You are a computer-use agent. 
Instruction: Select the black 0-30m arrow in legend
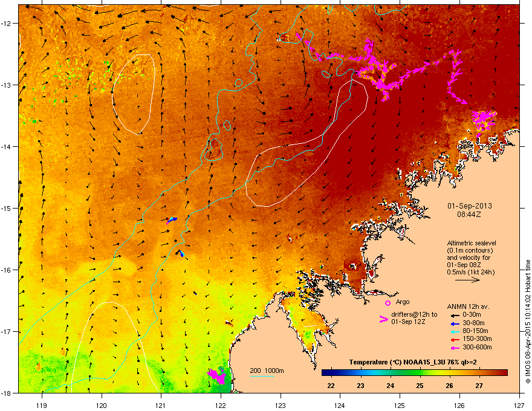tap(455, 315)
